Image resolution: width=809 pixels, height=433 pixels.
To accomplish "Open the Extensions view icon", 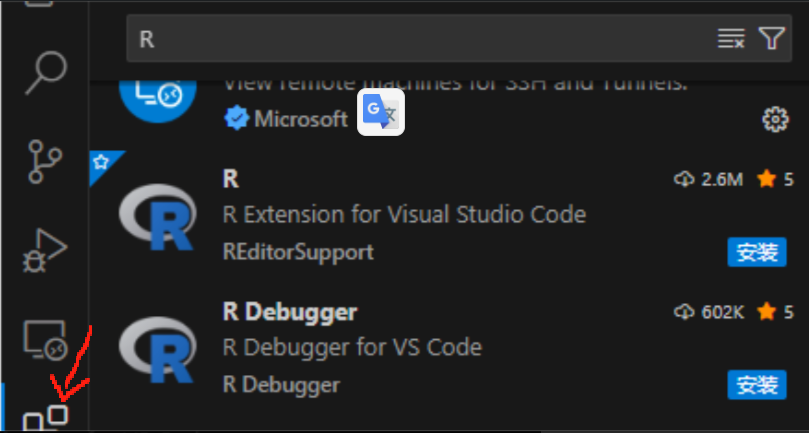I will (45, 418).
